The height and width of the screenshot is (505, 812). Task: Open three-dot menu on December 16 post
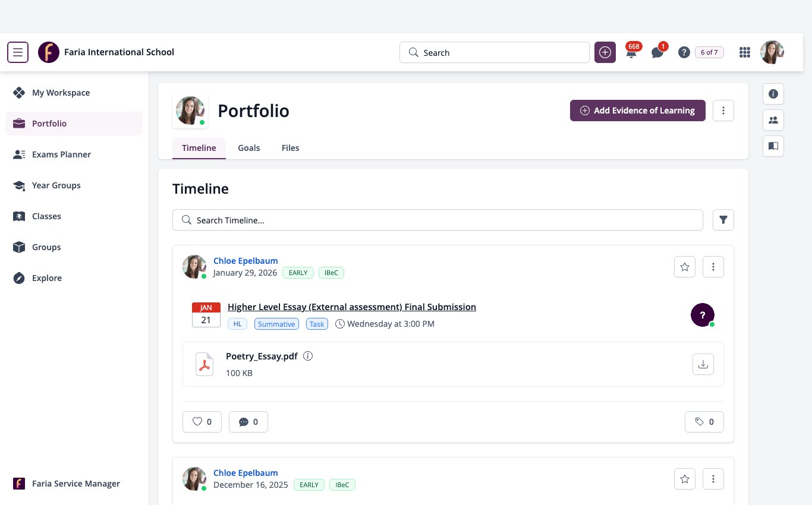[713, 479]
